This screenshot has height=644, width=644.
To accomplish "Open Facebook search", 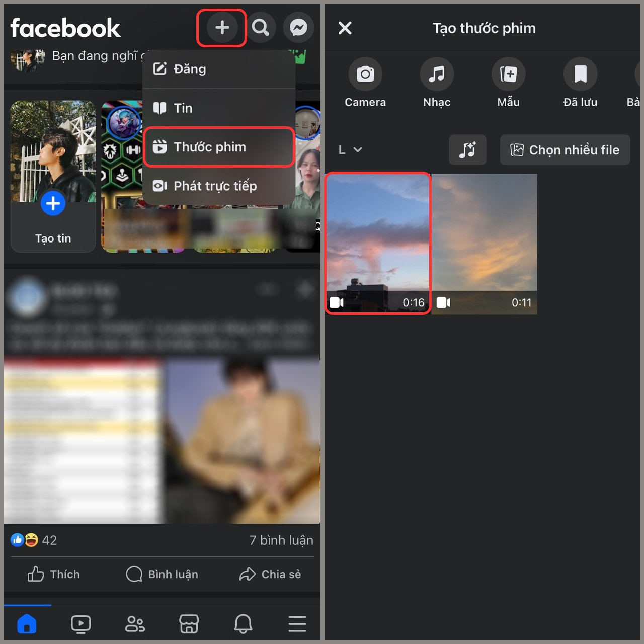I will pos(261,28).
